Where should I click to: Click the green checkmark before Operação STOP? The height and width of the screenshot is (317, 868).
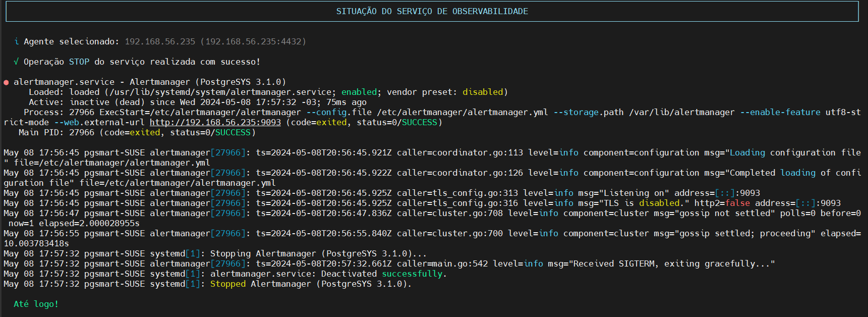(x=17, y=62)
